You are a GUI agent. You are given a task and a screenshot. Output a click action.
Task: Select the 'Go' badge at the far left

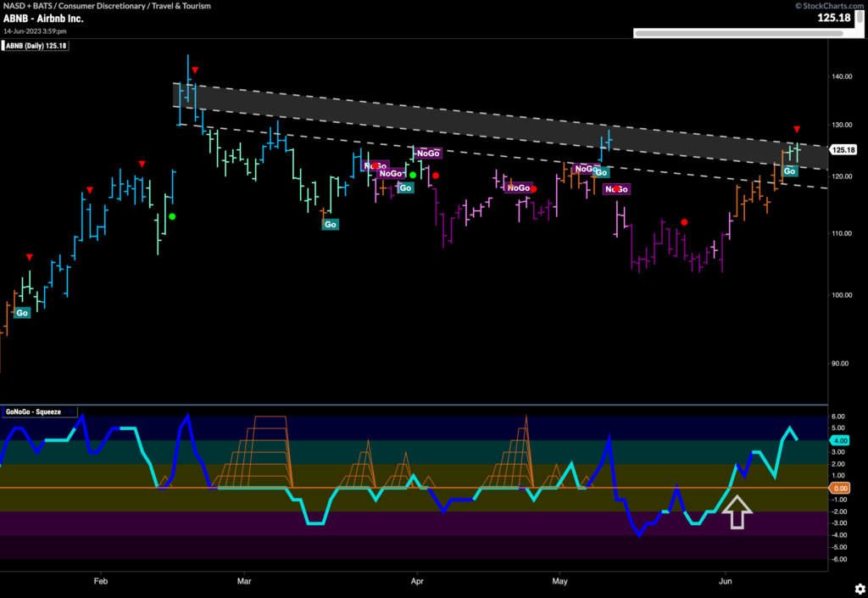(x=21, y=312)
